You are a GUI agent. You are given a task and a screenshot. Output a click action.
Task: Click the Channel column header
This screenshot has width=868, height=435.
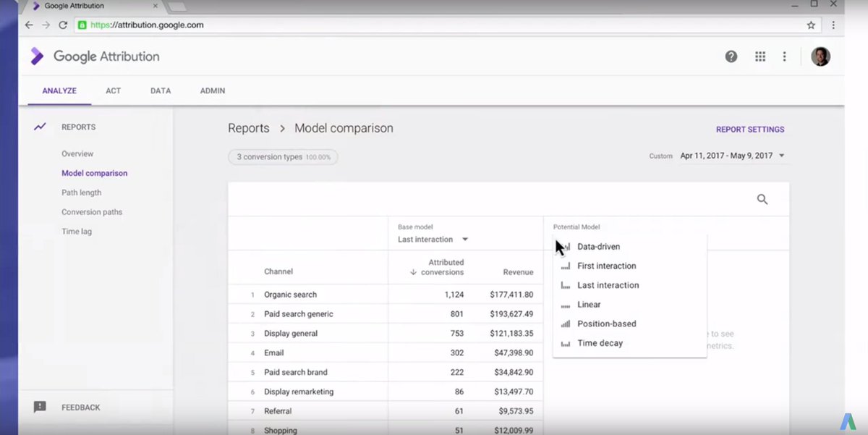(278, 271)
